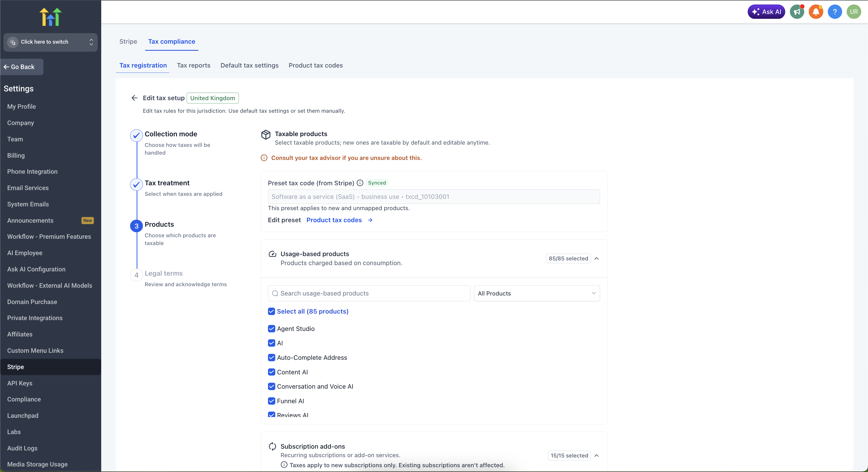Click the help question mark icon
The height and width of the screenshot is (472, 868).
pyautogui.click(x=835, y=12)
